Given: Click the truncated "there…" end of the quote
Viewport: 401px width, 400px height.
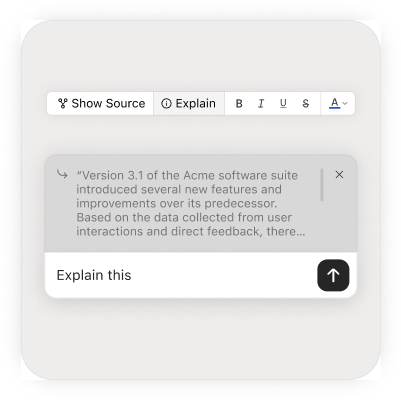Looking at the screenshot, I should point(286,231).
